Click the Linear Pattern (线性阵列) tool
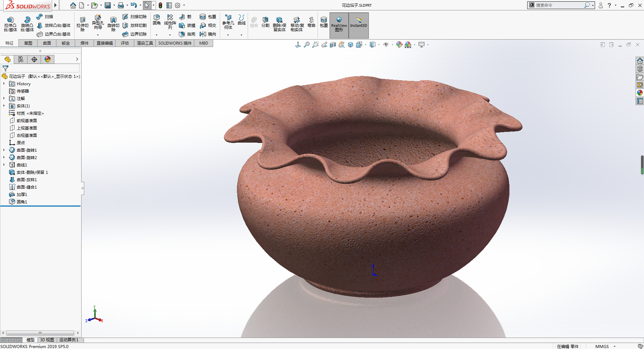Screen dimensions: 644x349 [x=170, y=22]
